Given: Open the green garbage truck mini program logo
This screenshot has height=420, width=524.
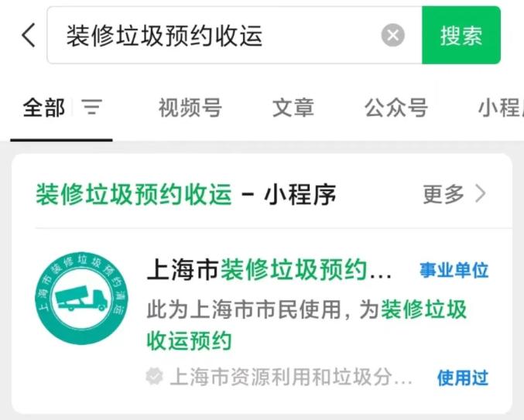Looking at the screenshot, I should tap(82, 298).
